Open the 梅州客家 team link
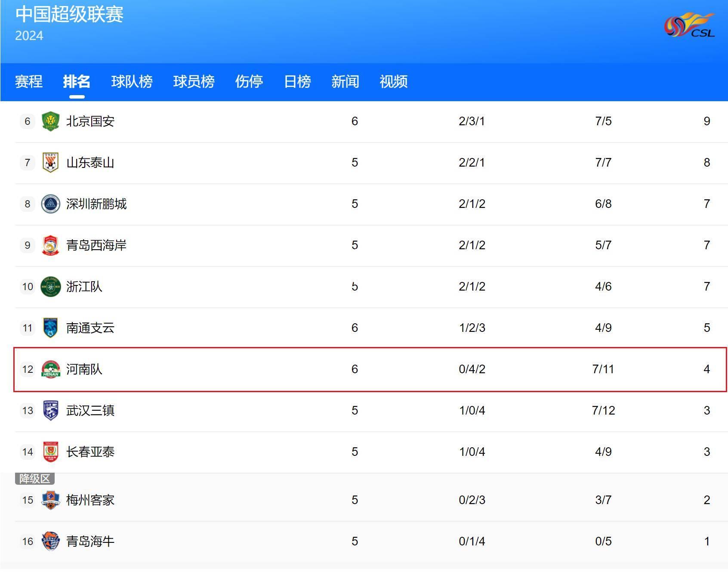 [x=90, y=500]
